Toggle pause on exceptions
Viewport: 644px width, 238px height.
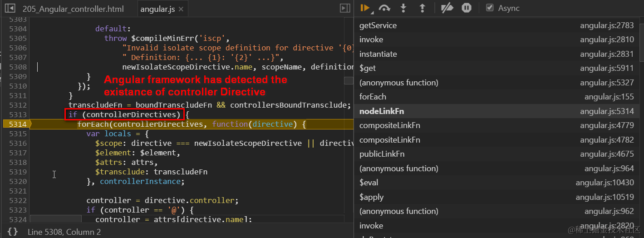467,8
